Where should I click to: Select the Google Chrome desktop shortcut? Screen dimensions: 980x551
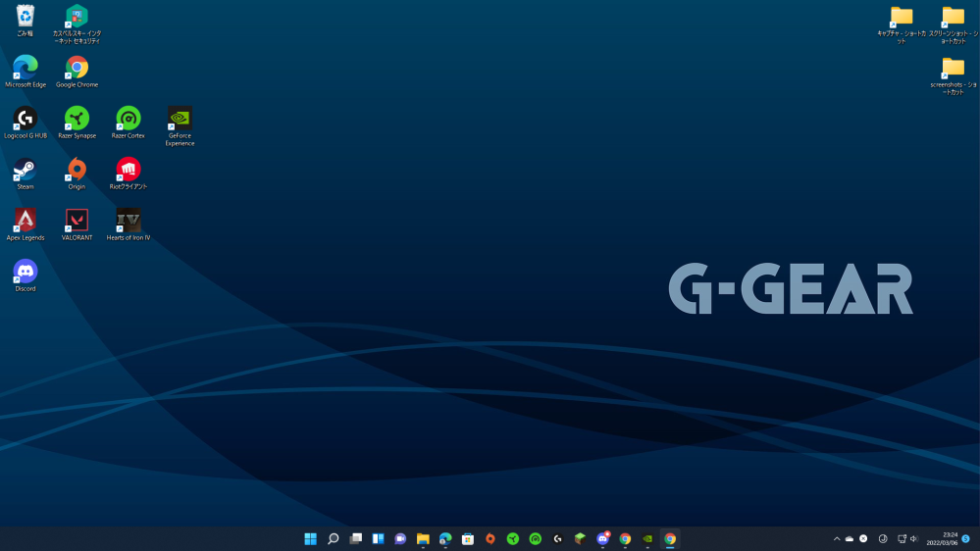tap(77, 72)
